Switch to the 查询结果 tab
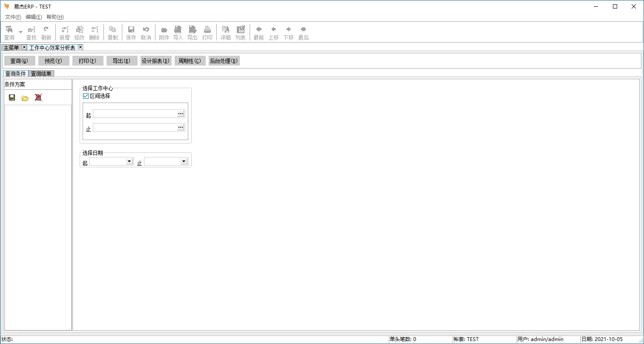 41,74
